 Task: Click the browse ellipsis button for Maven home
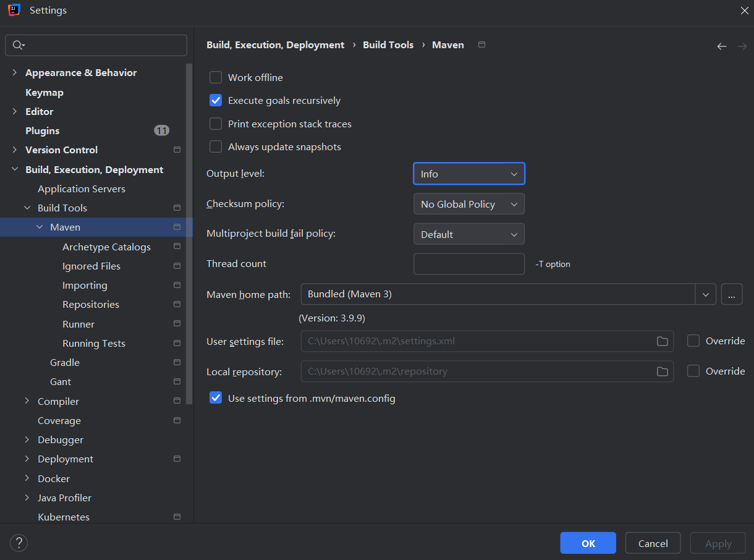click(x=731, y=294)
